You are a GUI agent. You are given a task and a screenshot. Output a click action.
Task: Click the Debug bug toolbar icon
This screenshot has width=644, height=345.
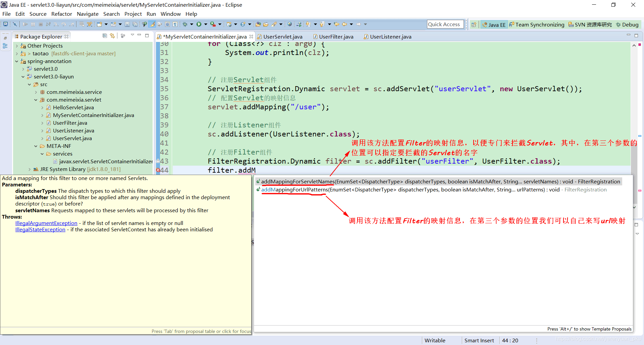coord(185,24)
